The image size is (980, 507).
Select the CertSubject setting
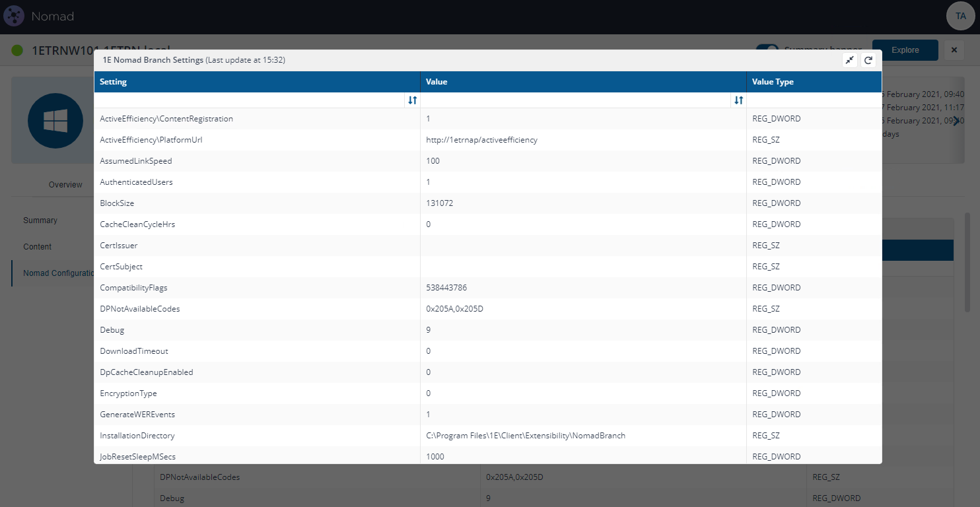[121, 267]
